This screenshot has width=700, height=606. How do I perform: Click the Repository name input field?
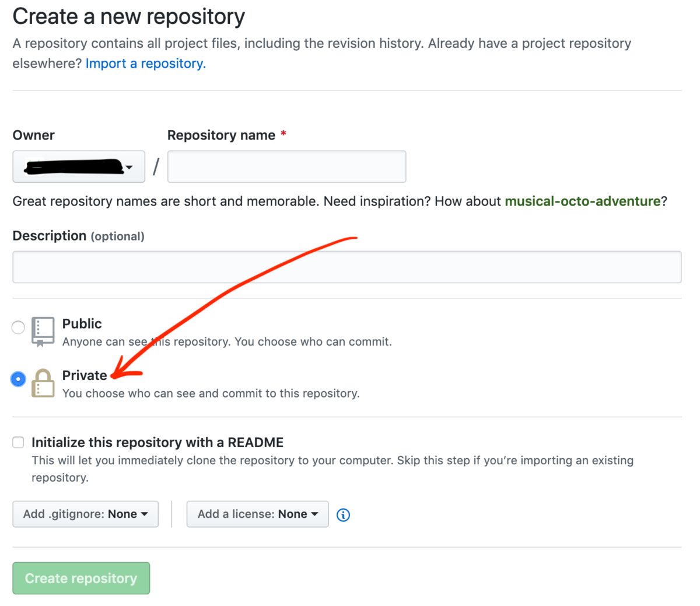coord(286,167)
